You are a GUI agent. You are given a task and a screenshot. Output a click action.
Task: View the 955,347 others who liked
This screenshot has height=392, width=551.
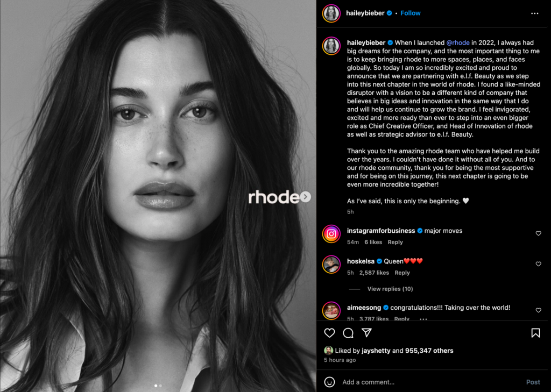click(429, 351)
